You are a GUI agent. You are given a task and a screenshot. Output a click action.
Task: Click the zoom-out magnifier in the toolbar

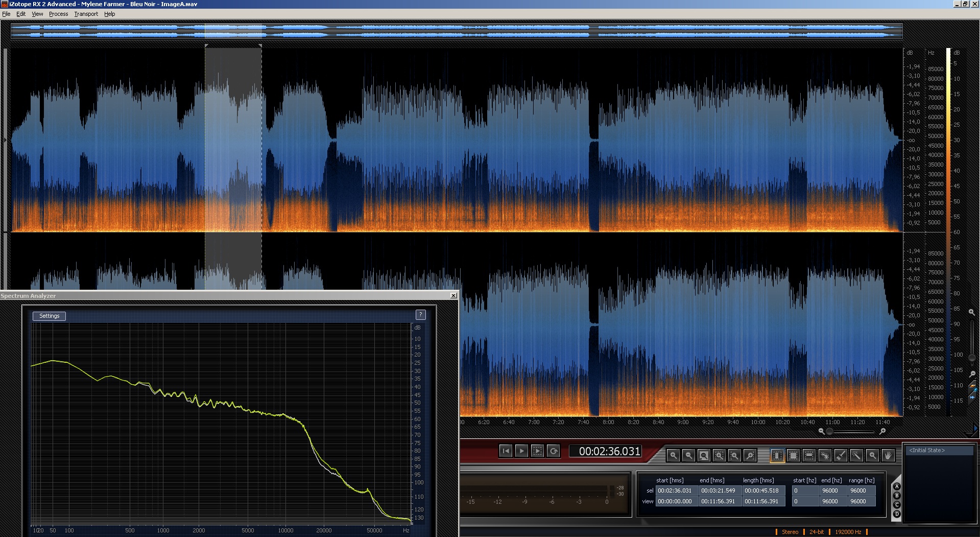coord(688,455)
